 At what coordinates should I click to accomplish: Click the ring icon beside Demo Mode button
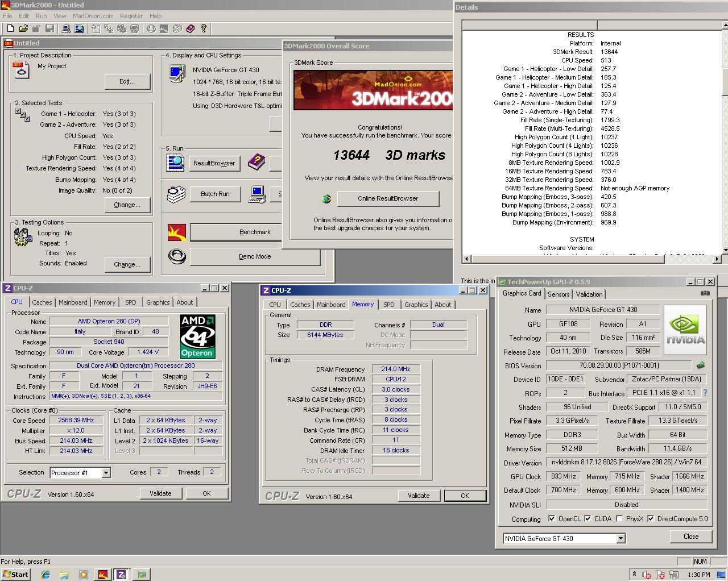(x=177, y=256)
